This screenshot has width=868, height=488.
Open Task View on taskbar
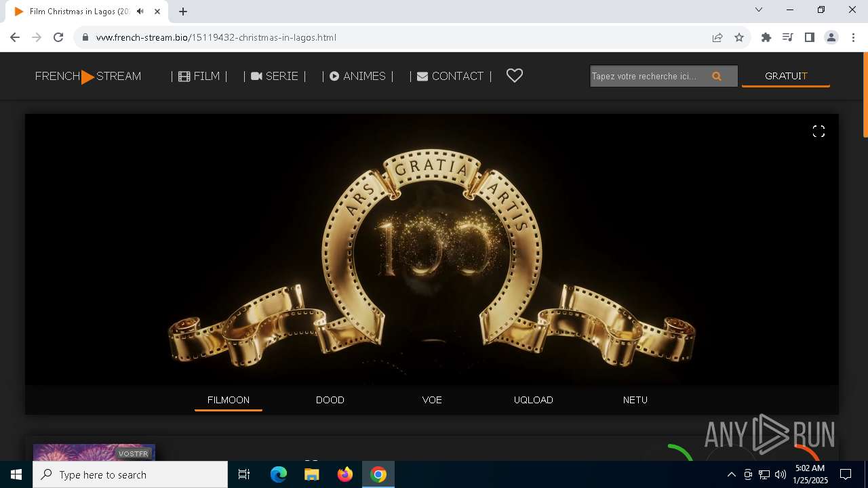tap(245, 474)
